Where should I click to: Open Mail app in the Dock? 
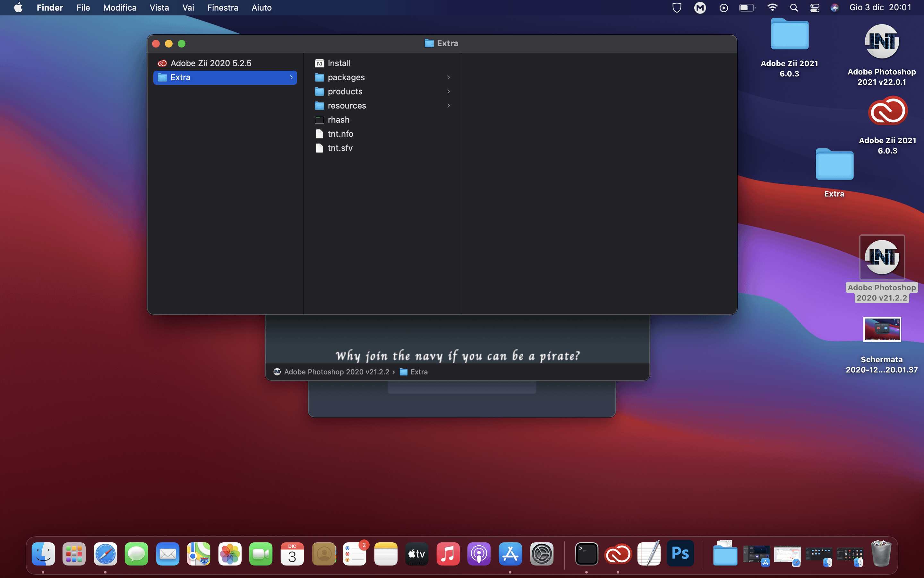tap(167, 554)
